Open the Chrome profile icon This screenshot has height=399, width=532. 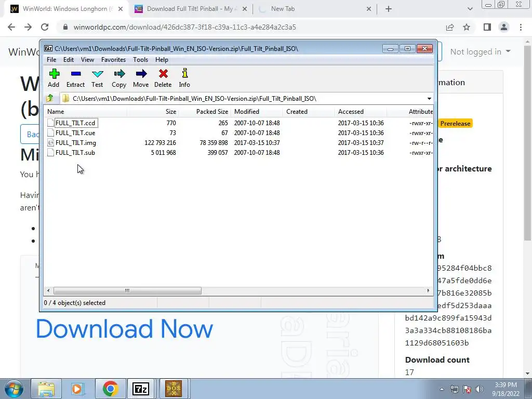(x=504, y=27)
